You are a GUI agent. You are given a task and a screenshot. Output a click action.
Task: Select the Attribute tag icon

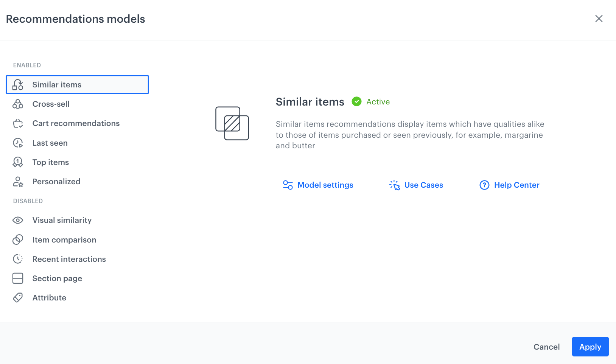pyautogui.click(x=18, y=297)
